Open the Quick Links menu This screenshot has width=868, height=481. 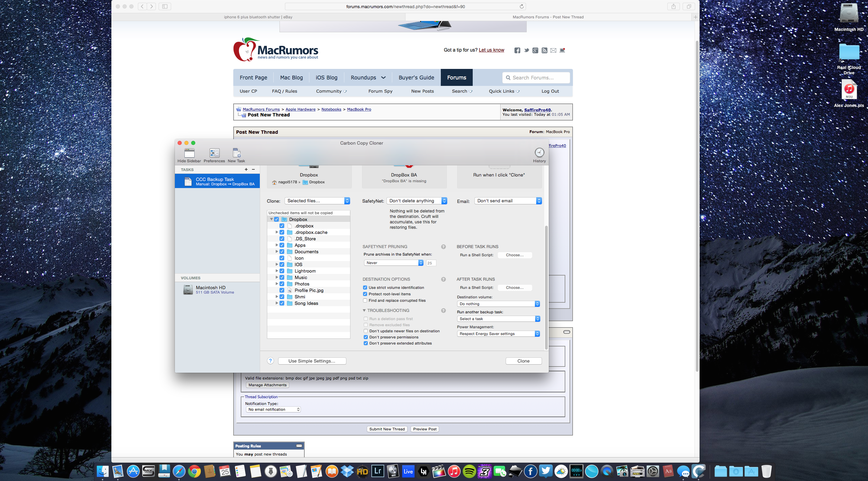click(504, 91)
